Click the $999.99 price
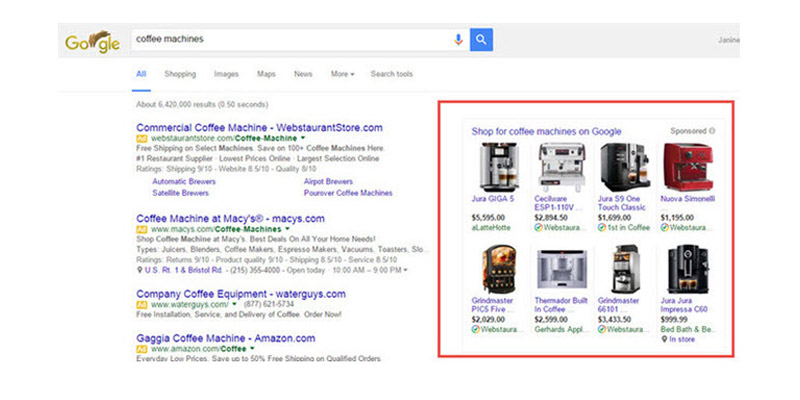800x400 pixels. pyautogui.click(x=674, y=319)
